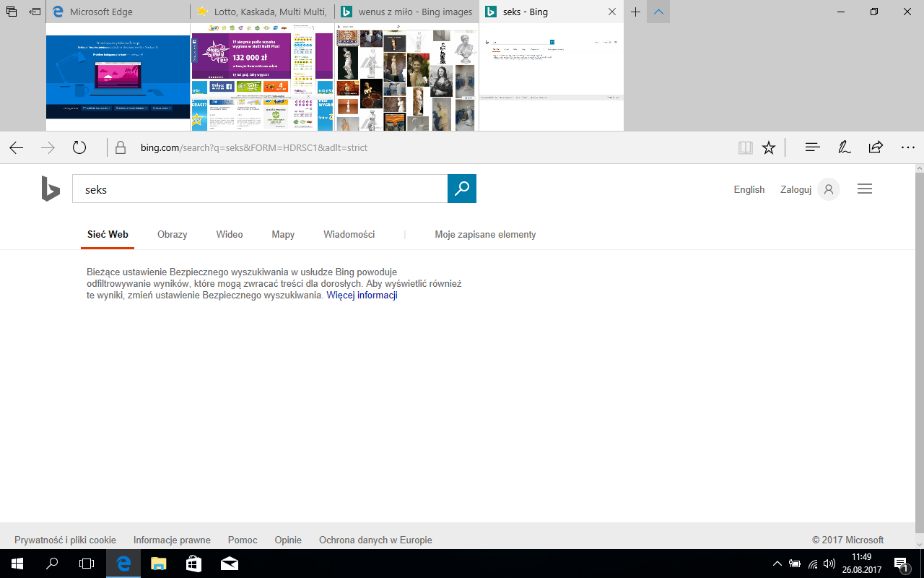Open Edge Settings and more menu
Viewport: 924px width, 578px height.
point(908,148)
